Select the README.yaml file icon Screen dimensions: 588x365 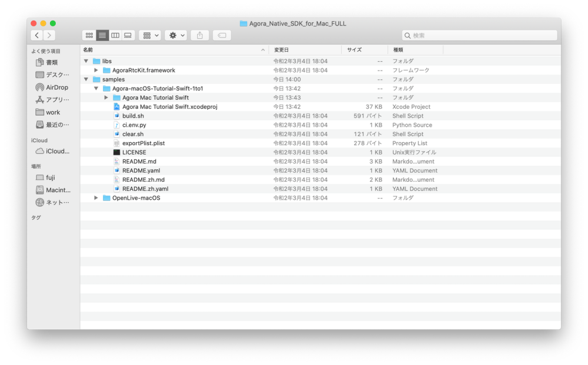click(116, 170)
